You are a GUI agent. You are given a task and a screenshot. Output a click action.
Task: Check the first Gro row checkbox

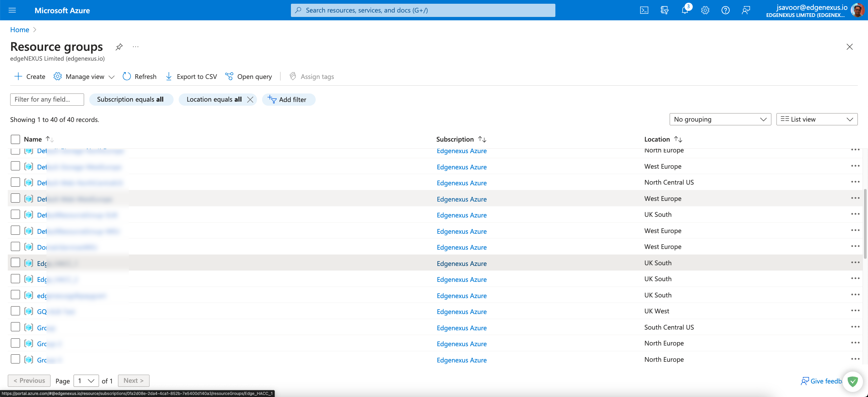click(x=15, y=327)
